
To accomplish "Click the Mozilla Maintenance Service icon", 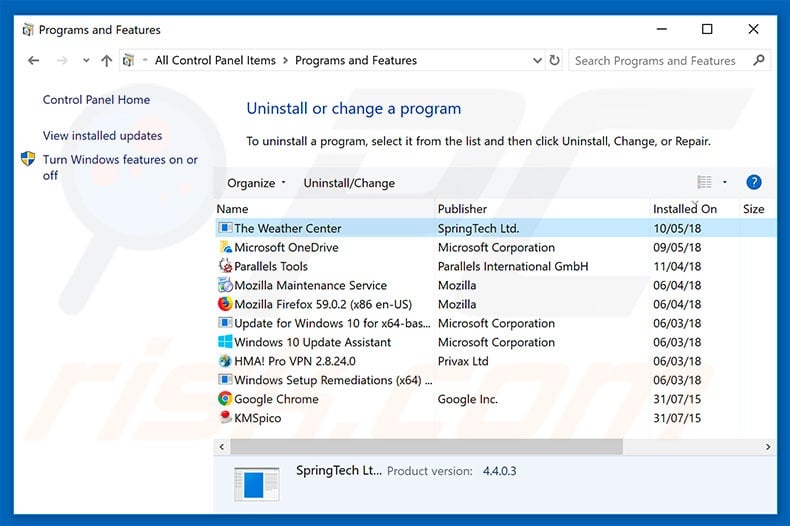I will tap(225, 285).
